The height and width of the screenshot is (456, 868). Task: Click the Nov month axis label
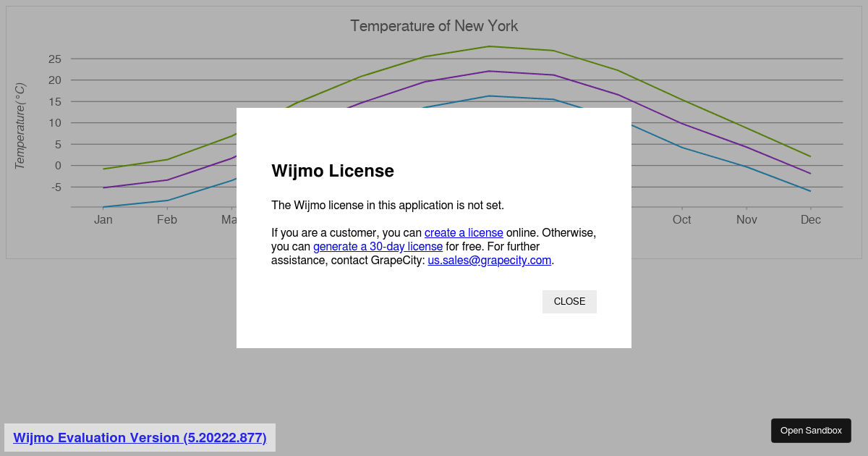tap(746, 220)
